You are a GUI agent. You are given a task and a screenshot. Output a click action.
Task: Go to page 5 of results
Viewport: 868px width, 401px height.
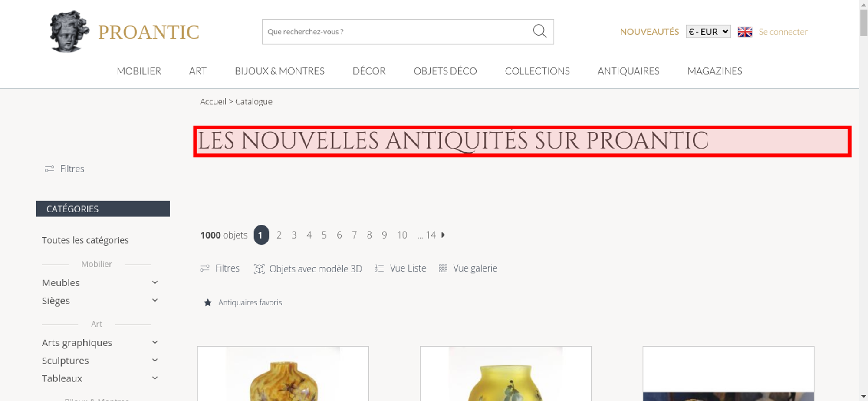point(324,235)
